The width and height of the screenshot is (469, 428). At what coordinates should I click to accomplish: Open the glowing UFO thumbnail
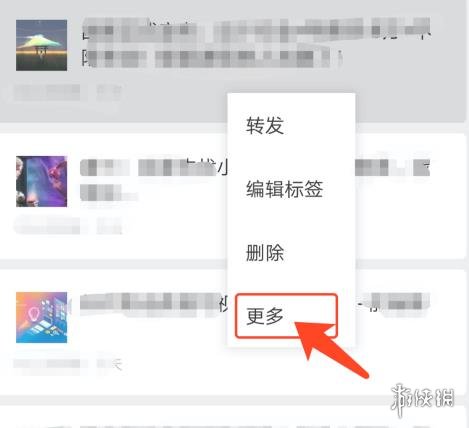pos(41,45)
